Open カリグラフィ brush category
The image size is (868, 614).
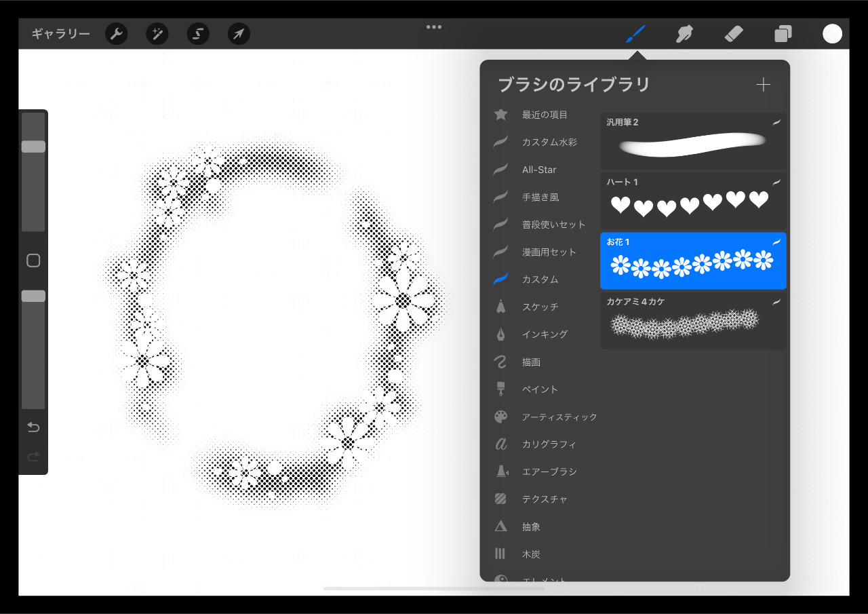(536, 444)
